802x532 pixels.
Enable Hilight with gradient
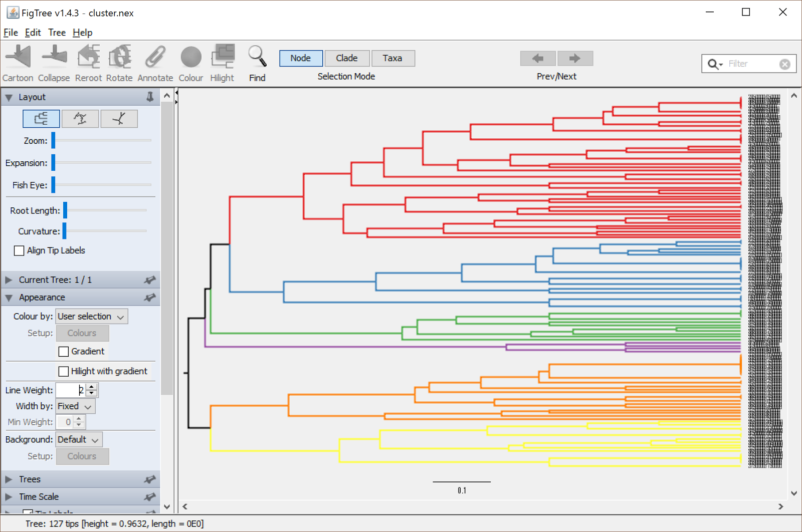pyautogui.click(x=64, y=371)
